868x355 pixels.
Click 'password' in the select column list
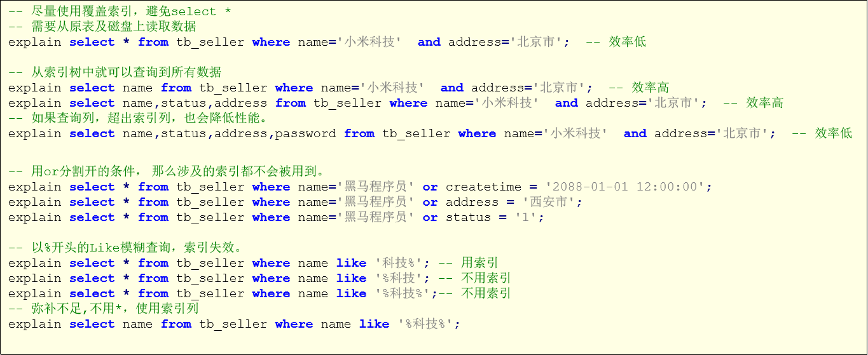[305, 133]
